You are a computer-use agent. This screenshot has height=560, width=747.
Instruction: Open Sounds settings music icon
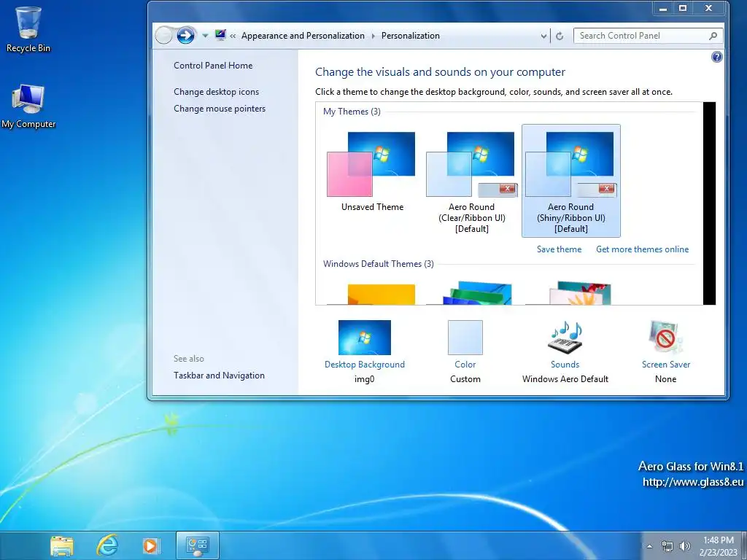coord(565,338)
